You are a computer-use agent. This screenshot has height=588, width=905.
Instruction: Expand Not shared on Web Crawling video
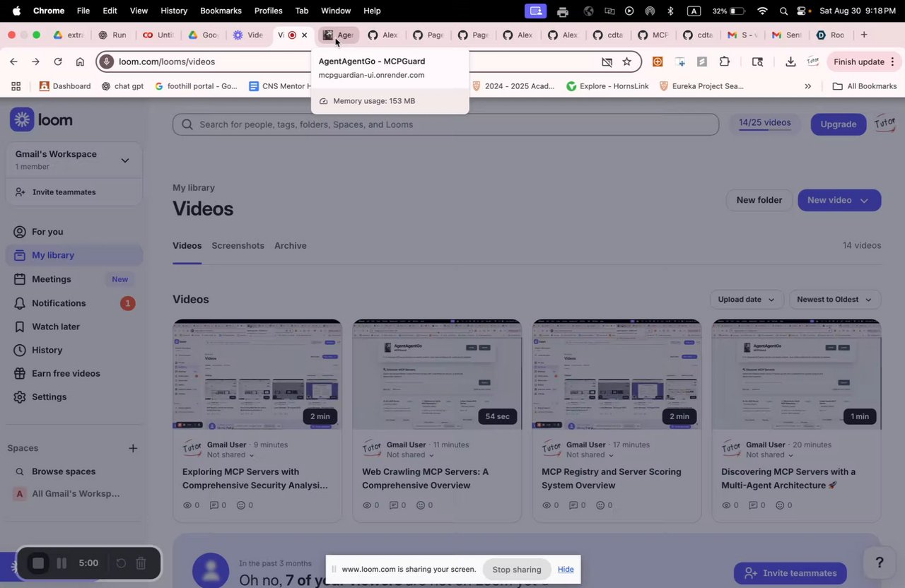tap(410, 455)
